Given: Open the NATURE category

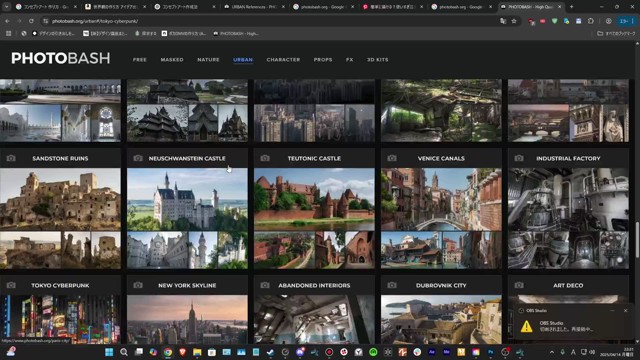Looking at the screenshot, I should click(x=208, y=60).
